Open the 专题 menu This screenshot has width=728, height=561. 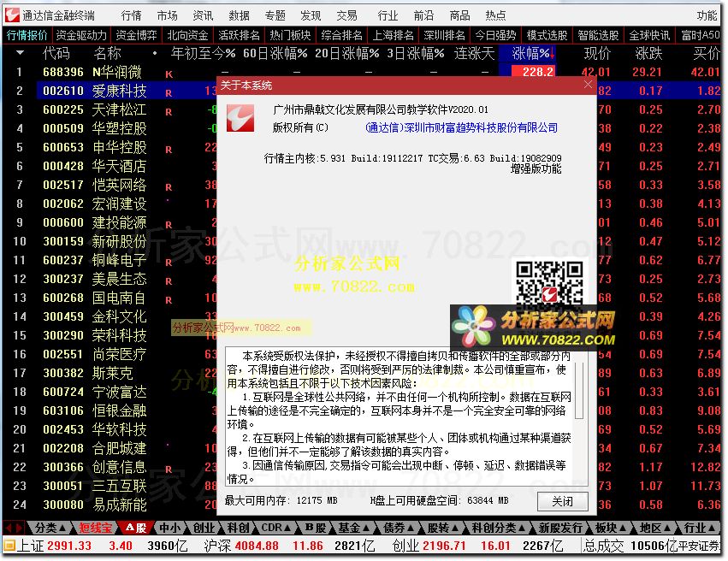275,15
